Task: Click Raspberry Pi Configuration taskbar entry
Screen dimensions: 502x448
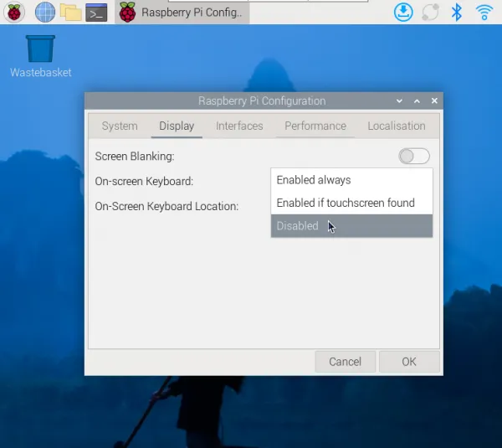Action: click(x=182, y=12)
